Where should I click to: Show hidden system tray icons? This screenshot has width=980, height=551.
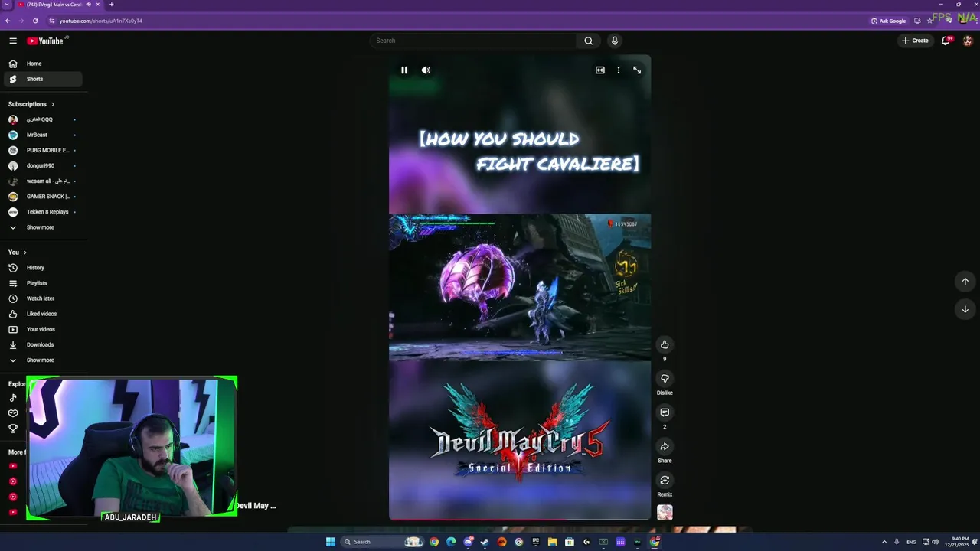(x=884, y=542)
